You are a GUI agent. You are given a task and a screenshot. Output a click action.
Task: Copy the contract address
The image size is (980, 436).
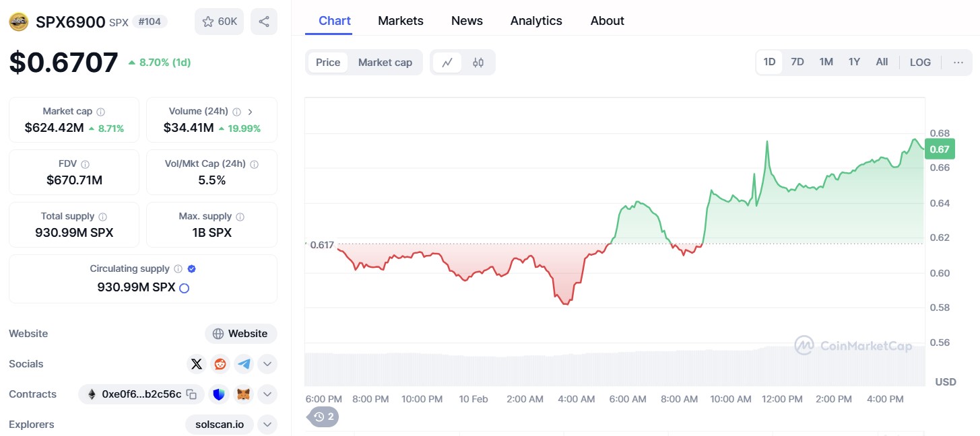click(191, 394)
